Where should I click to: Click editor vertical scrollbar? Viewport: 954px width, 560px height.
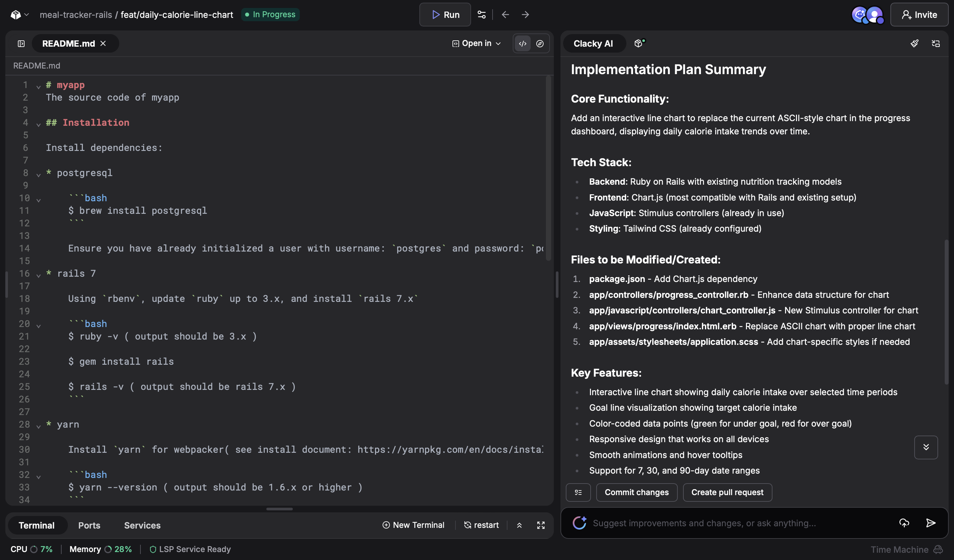548,168
